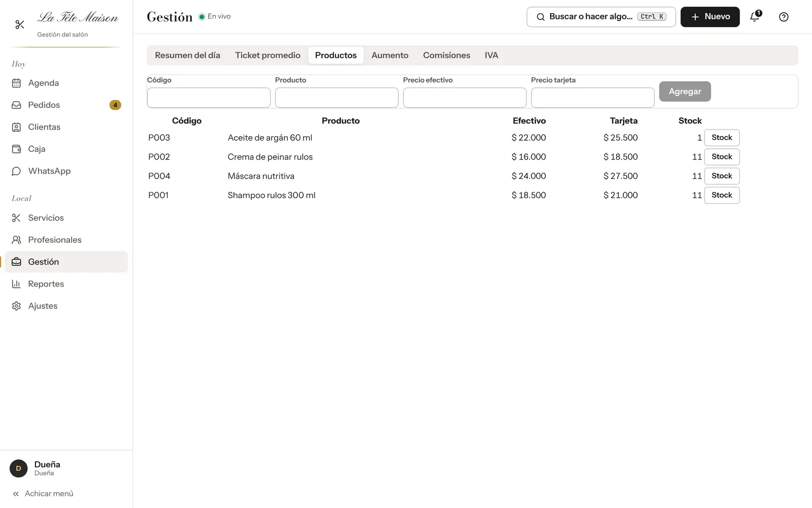Open Ajustes gear icon

click(x=16, y=306)
